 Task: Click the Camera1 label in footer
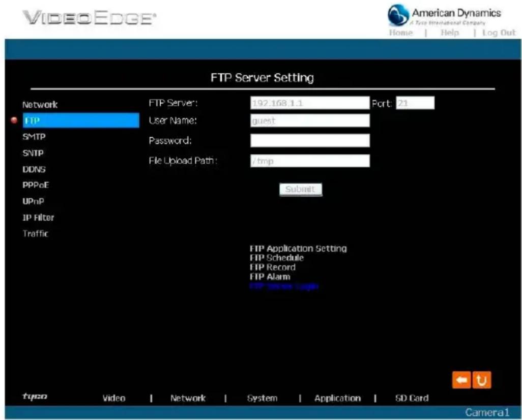487,412
